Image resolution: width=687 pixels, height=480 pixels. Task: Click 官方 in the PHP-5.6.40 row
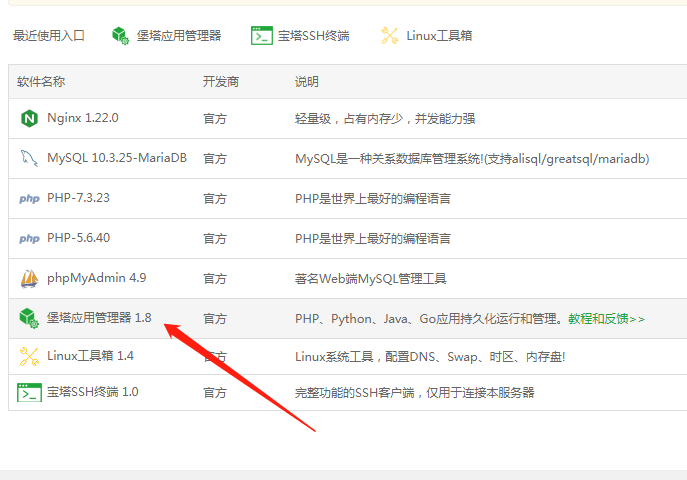215,239
